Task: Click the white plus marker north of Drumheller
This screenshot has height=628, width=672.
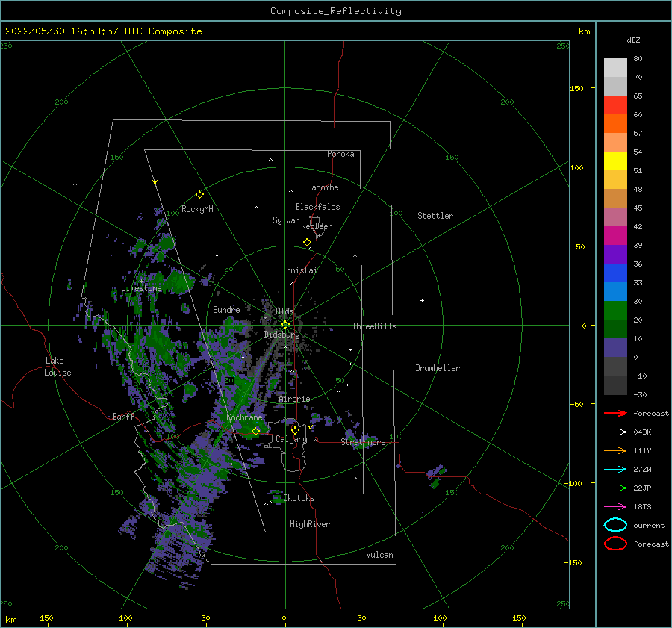Action: (x=422, y=300)
